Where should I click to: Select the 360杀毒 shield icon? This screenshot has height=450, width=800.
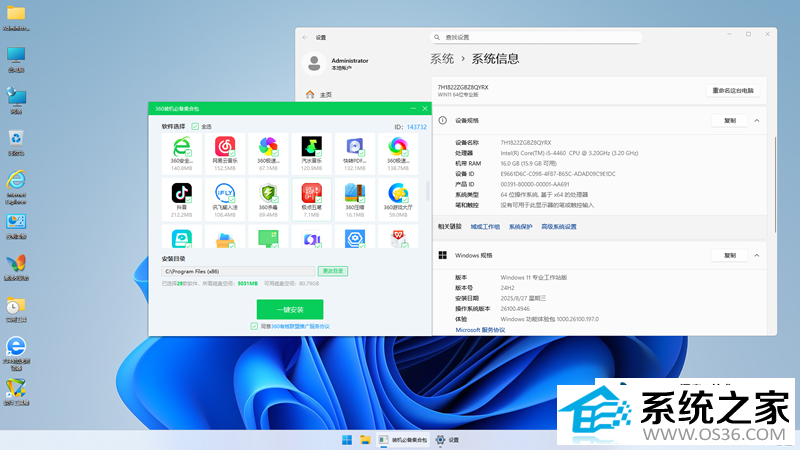[268, 193]
